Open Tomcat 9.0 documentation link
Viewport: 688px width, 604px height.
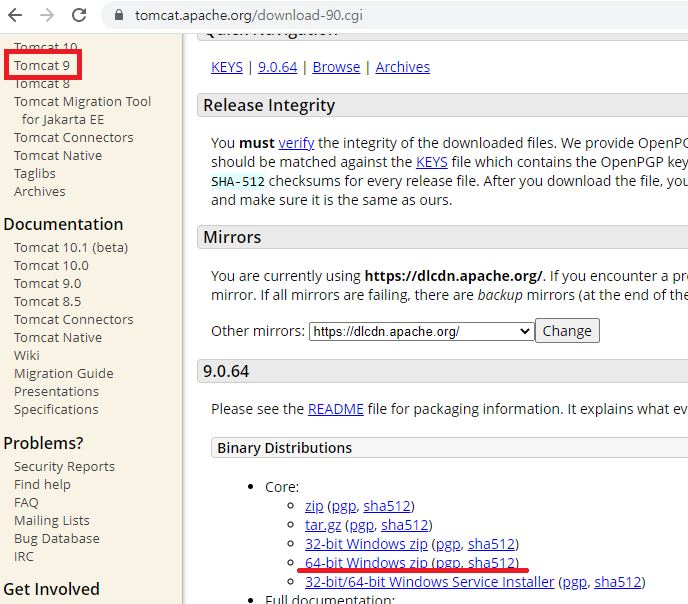click(x=47, y=284)
